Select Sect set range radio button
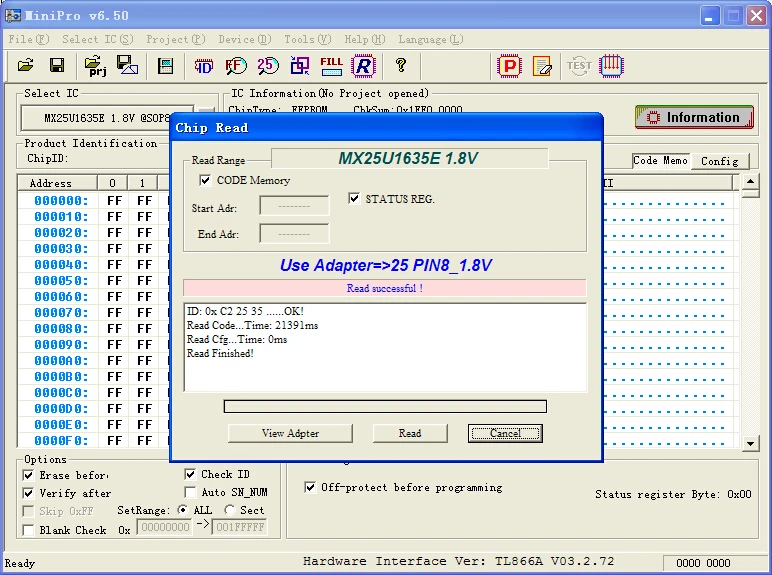Viewport: 772px width, 575px height. pos(229,510)
